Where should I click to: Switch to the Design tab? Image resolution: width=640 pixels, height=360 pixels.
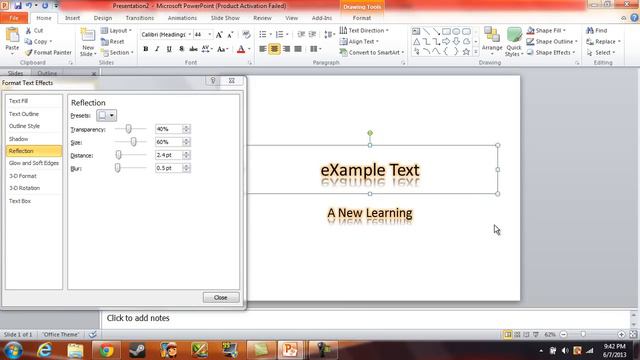pos(103,18)
